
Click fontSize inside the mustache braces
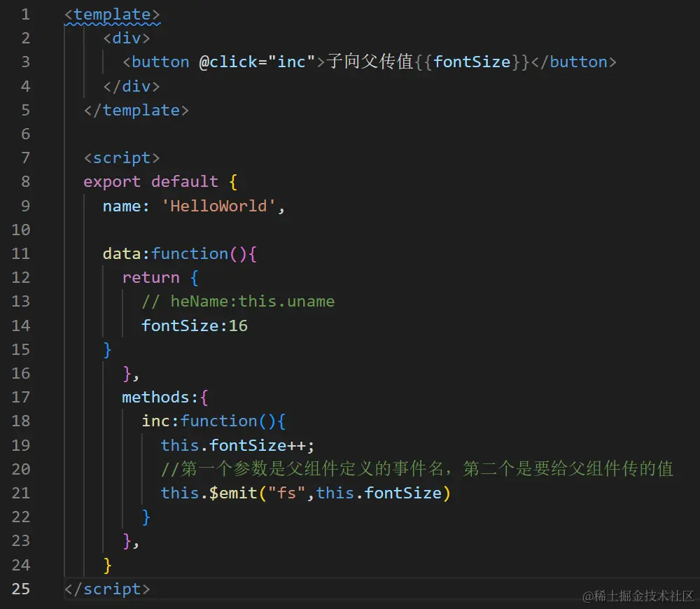click(472, 62)
